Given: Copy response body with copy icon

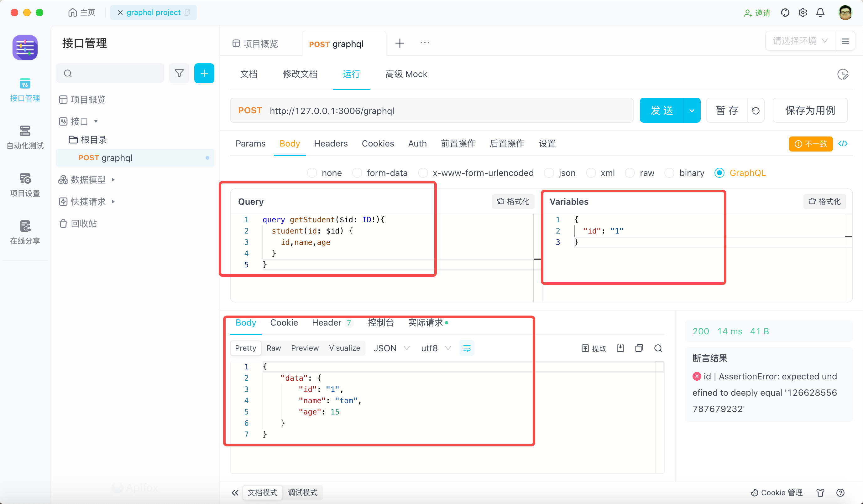Looking at the screenshot, I should point(639,348).
